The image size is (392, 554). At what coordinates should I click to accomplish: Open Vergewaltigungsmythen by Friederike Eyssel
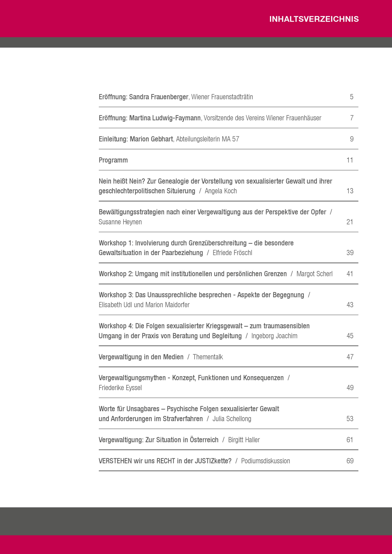point(191,378)
